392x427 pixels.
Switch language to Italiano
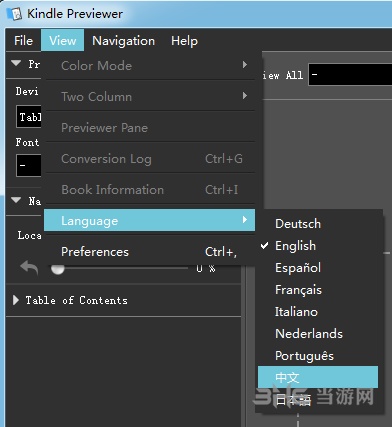[x=318, y=312]
